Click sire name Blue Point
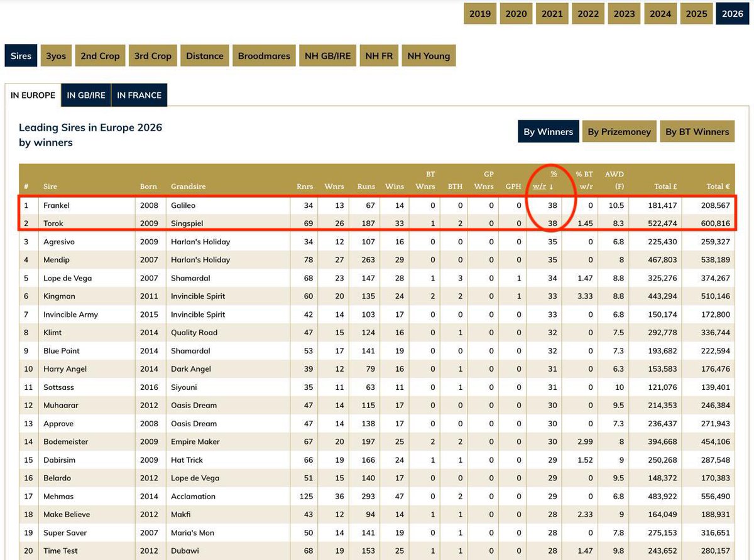 (62, 350)
